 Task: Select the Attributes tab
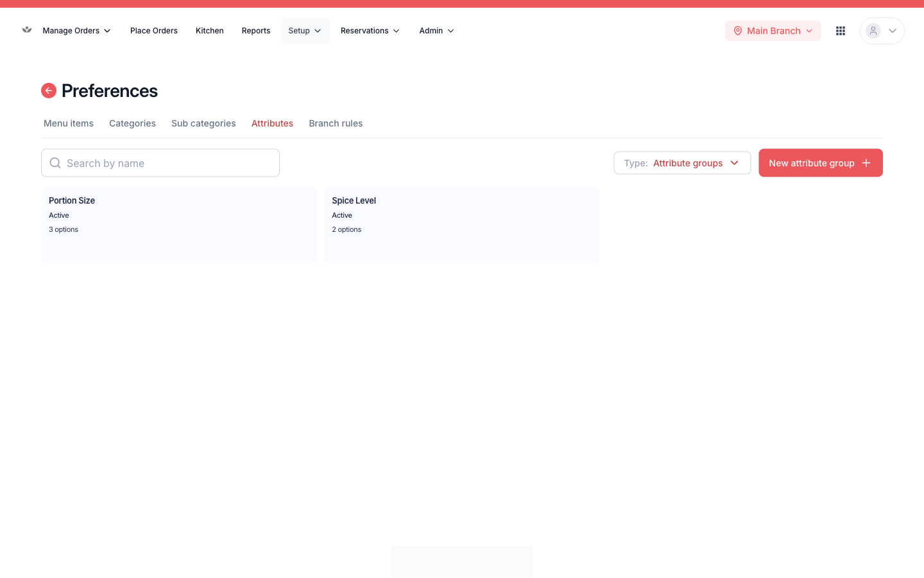pyautogui.click(x=272, y=123)
